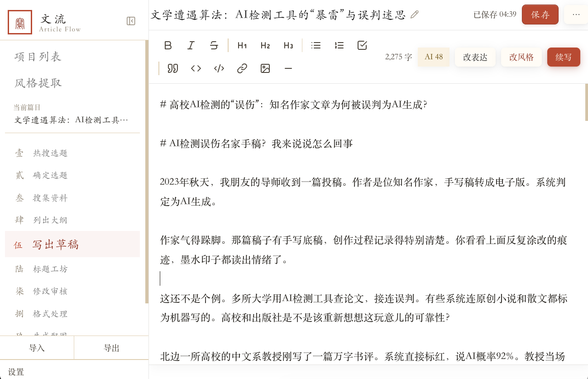Viewport: 588px width, 379px height.
Task: Edit the article title with pencil icon
Action: 414,14
